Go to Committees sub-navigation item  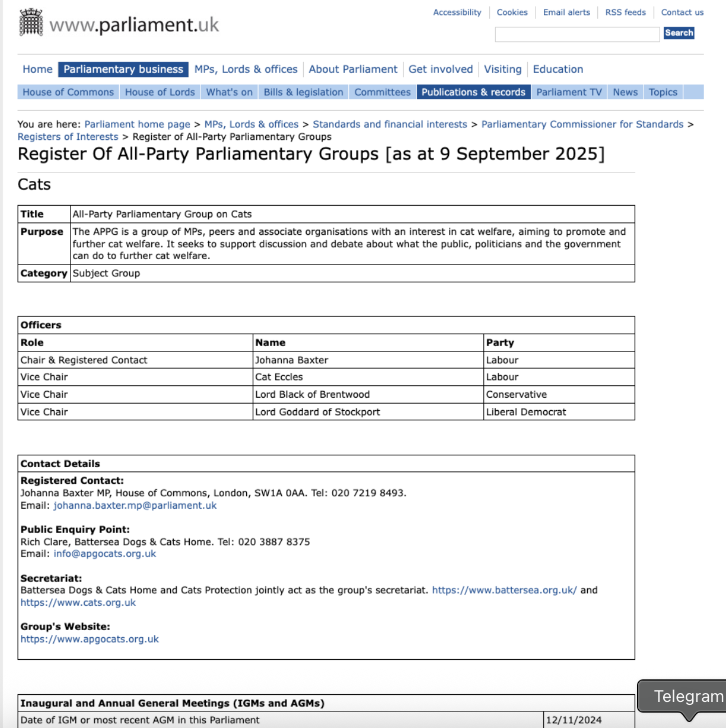tap(382, 92)
